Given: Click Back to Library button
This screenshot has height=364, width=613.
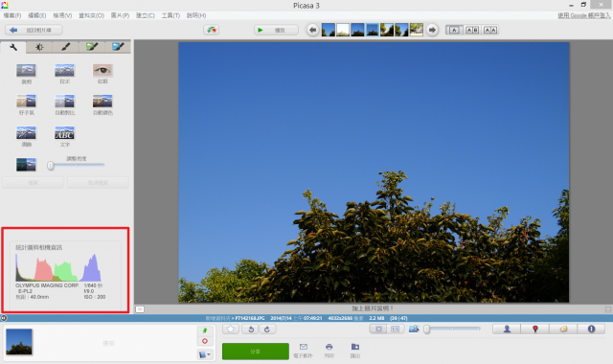Looking at the screenshot, I should 34,30.
